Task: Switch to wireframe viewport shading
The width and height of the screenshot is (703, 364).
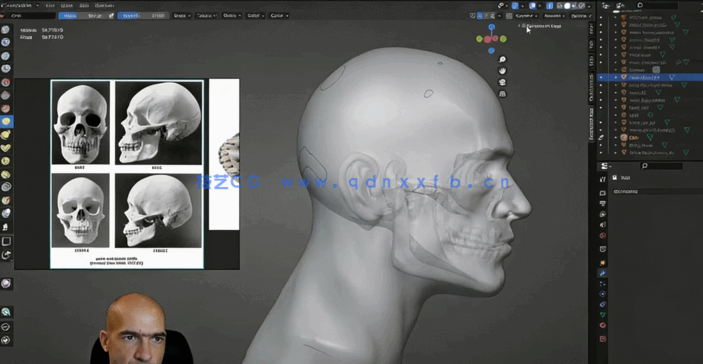Action: [559, 5]
